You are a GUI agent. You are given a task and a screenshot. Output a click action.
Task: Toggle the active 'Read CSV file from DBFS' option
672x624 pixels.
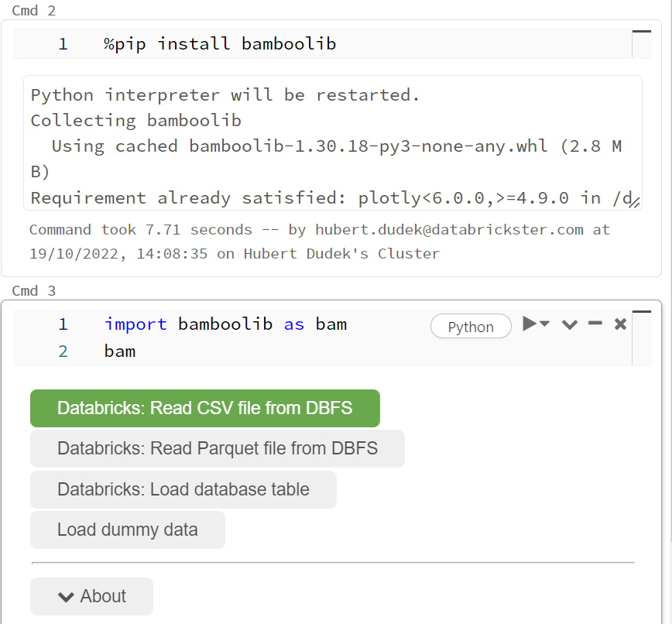(204, 408)
